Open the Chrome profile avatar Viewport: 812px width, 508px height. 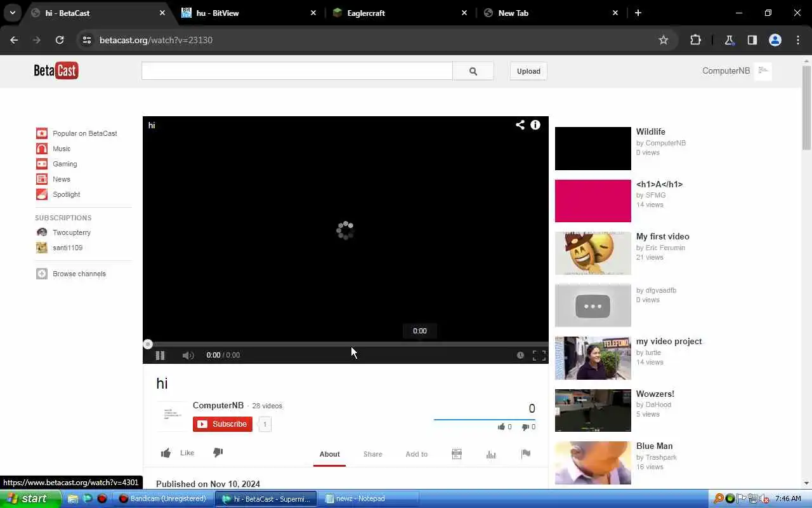coord(775,40)
